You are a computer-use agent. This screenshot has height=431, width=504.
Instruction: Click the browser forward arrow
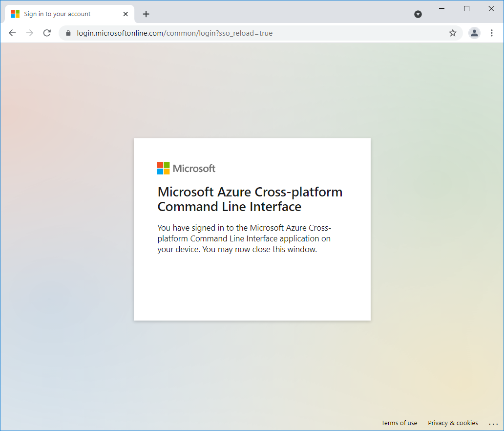[x=30, y=33]
